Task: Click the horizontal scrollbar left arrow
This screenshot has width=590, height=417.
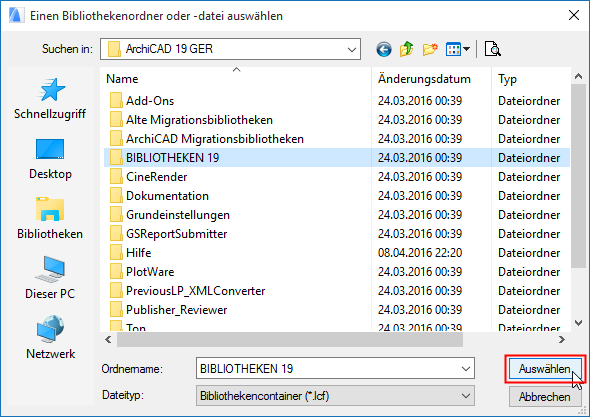Action: click(x=109, y=340)
